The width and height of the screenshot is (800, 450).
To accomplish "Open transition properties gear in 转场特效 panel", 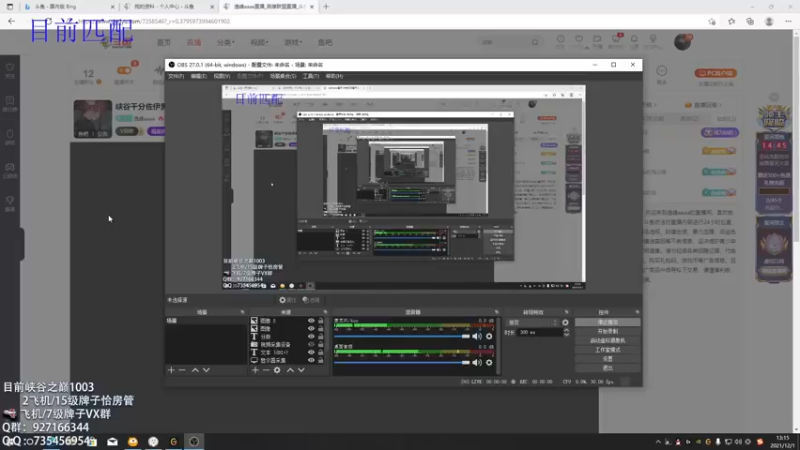I will (565, 322).
